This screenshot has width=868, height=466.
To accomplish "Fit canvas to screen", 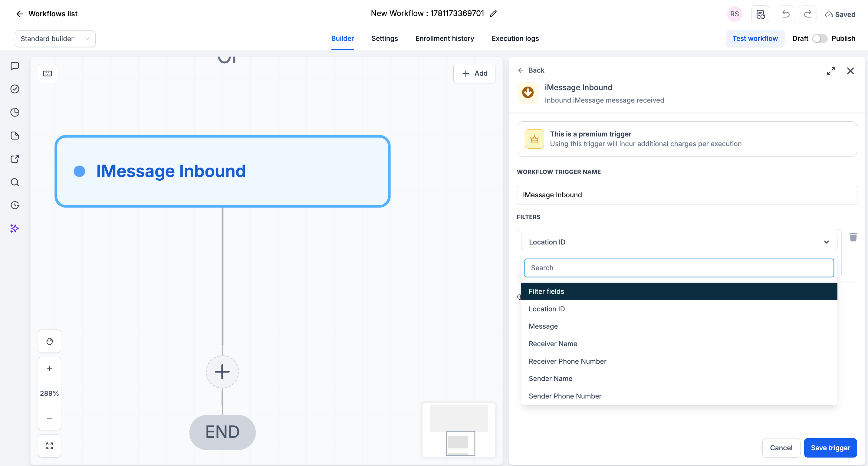I will [50, 446].
